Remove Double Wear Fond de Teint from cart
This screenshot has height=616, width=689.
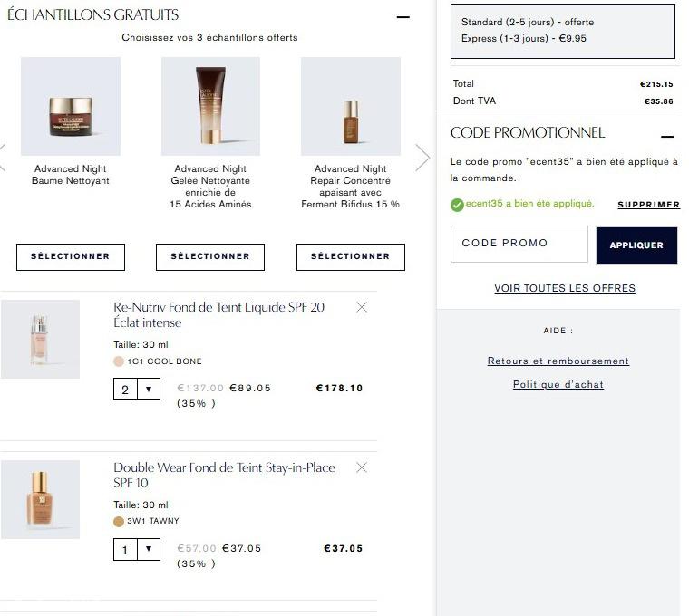pos(362,467)
